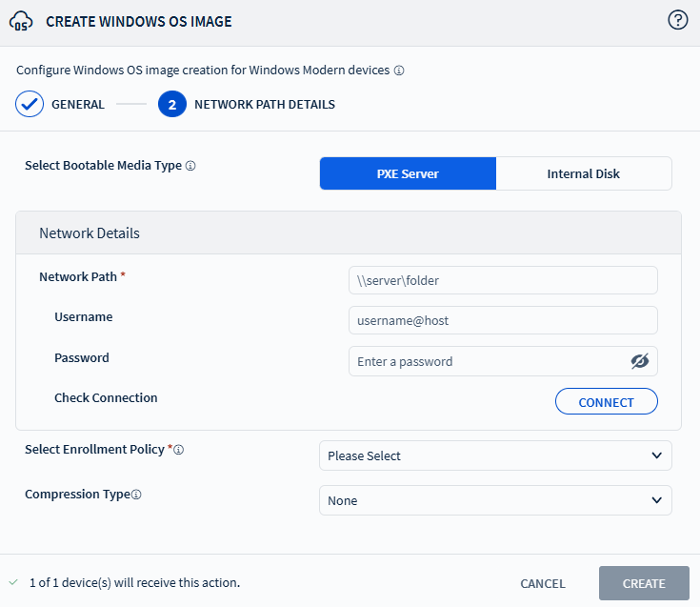Click the Cancel button
Viewport: 700px width, 607px height.
(x=542, y=583)
